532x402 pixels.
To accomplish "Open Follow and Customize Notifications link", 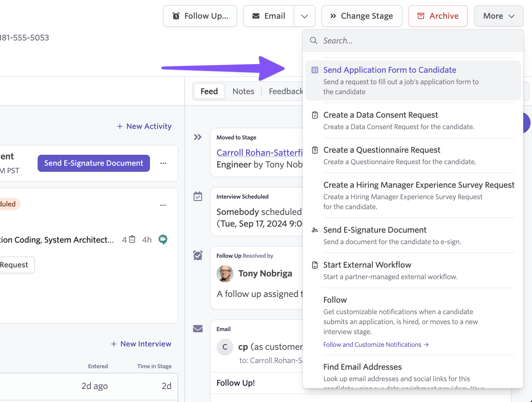I will click(x=375, y=345).
